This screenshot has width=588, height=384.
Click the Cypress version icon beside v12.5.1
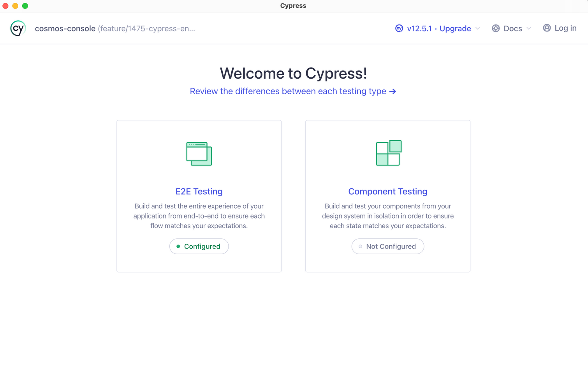click(399, 28)
